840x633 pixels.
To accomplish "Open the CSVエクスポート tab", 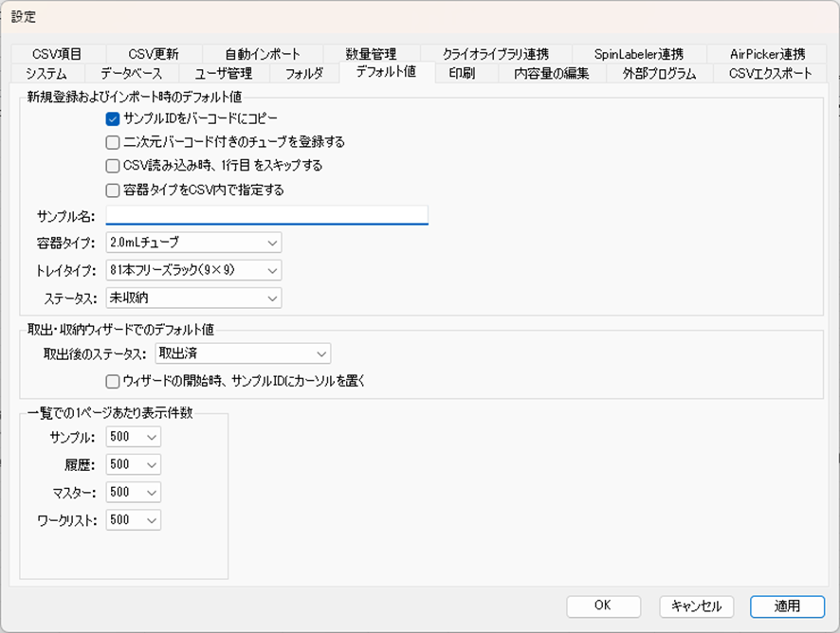I will pos(770,73).
